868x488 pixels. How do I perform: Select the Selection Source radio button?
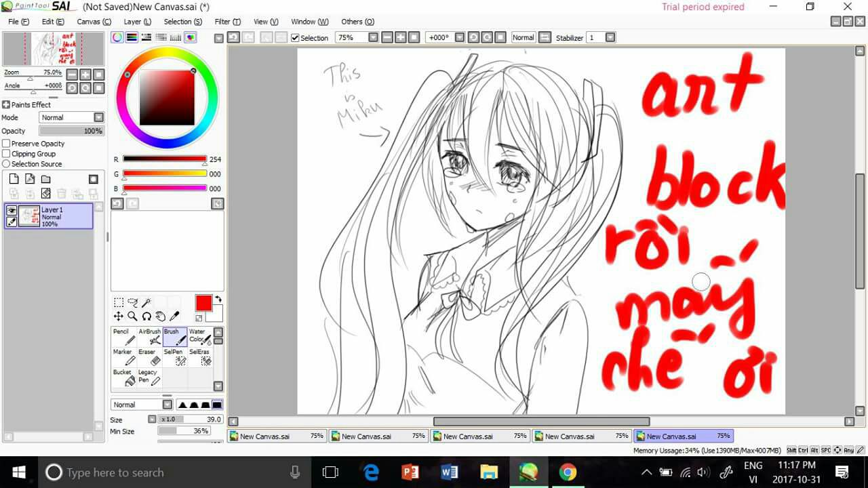click(6, 164)
